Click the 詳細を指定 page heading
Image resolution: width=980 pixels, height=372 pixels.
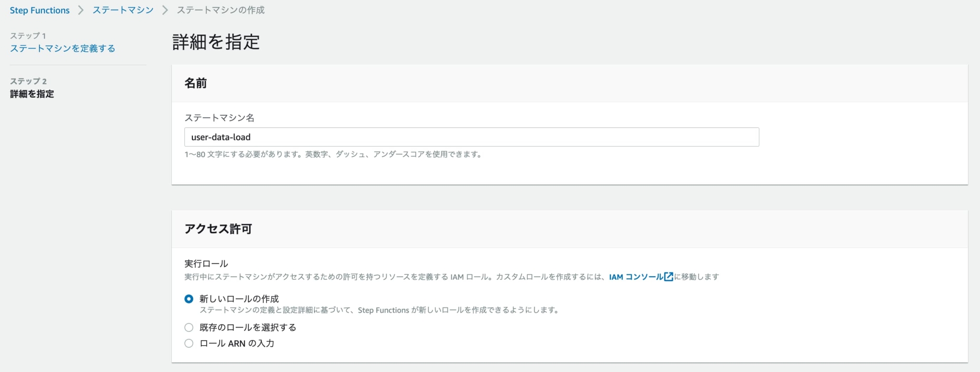pos(216,42)
